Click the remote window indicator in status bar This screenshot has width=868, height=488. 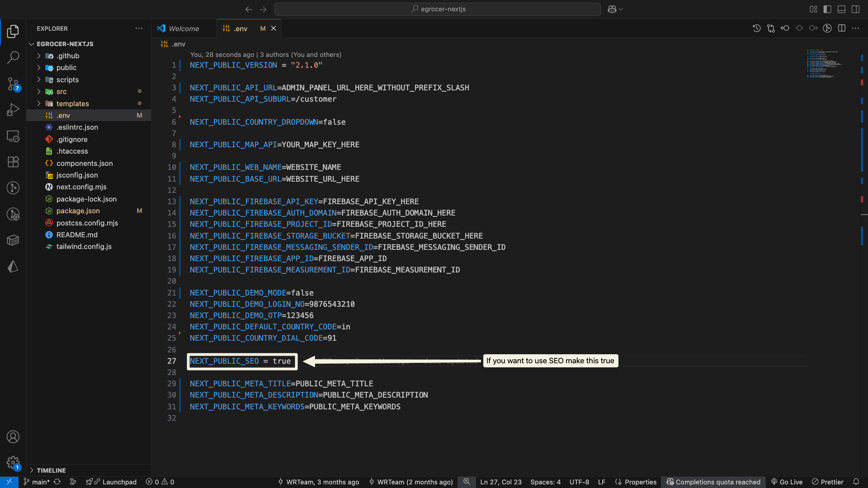point(9,482)
